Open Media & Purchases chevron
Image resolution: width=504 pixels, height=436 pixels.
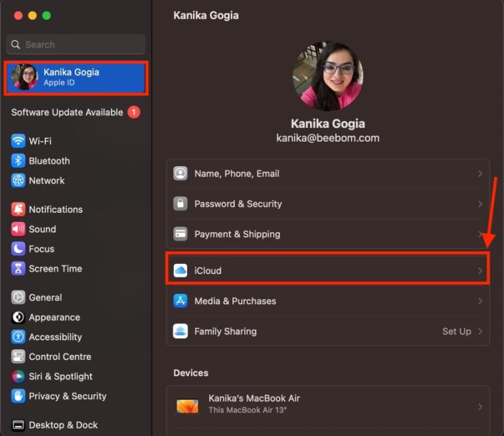click(x=480, y=301)
